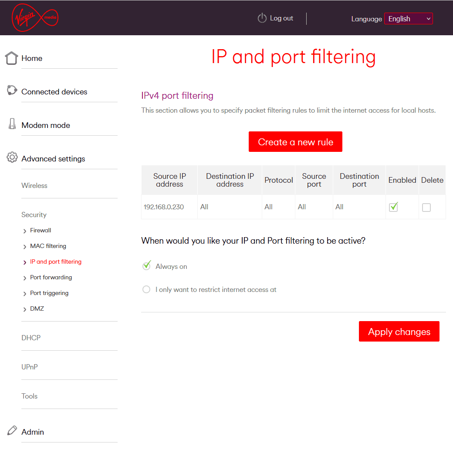Image resolution: width=453 pixels, height=476 pixels.
Task: Click the Create a new rule button
Action: click(295, 142)
